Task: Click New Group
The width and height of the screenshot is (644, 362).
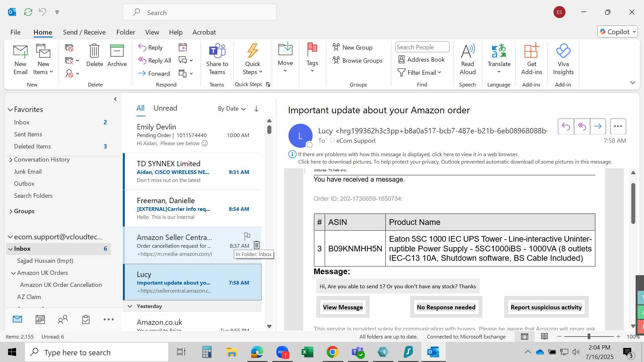Action: (x=353, y=47)
